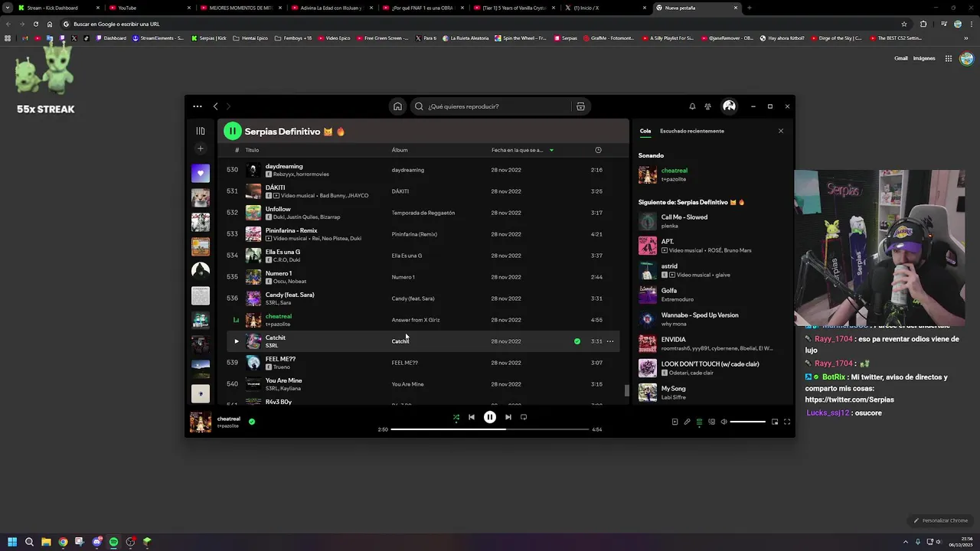
Task: Skip to previous track
Action: 472,417
